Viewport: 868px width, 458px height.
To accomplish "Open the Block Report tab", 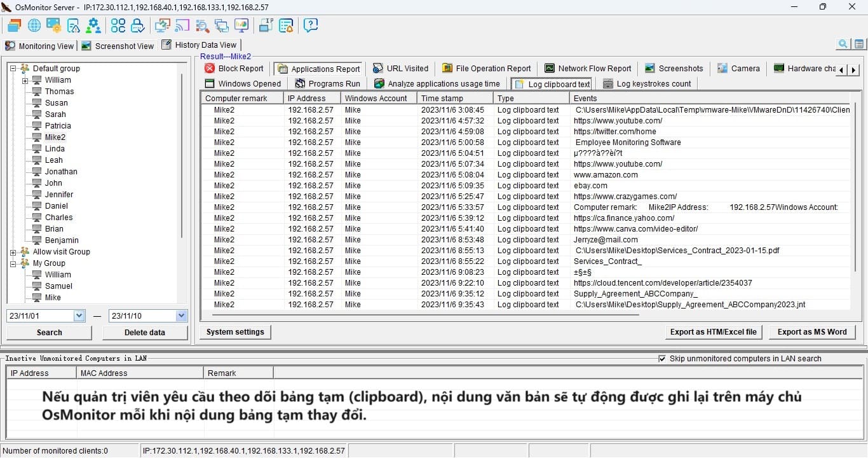I will 234,69.
